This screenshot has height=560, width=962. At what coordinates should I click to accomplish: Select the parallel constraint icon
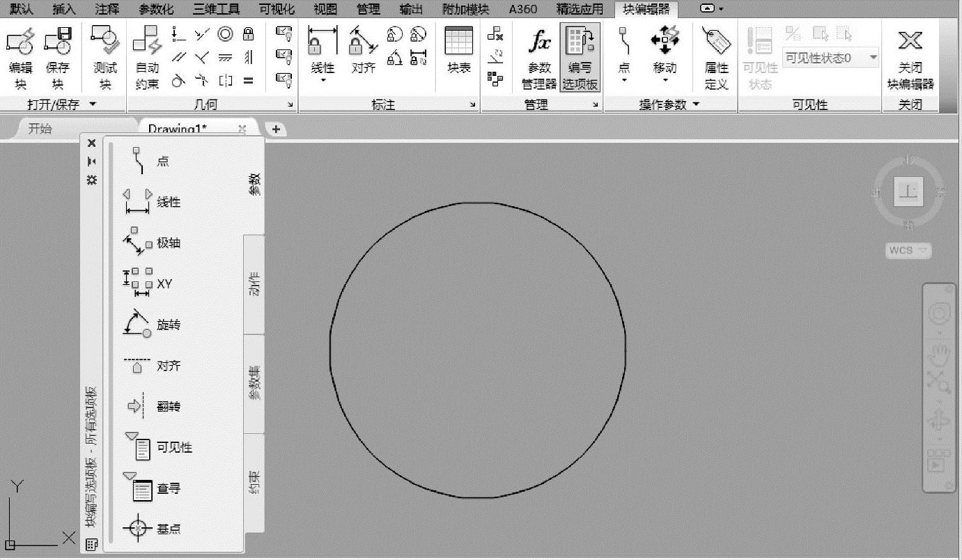coord(180,57)
